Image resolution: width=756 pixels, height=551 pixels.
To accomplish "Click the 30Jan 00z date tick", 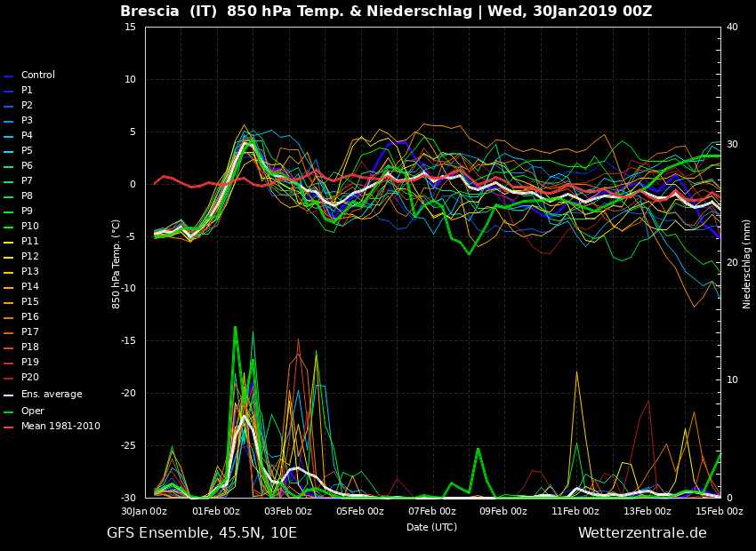I will (144, 511).
